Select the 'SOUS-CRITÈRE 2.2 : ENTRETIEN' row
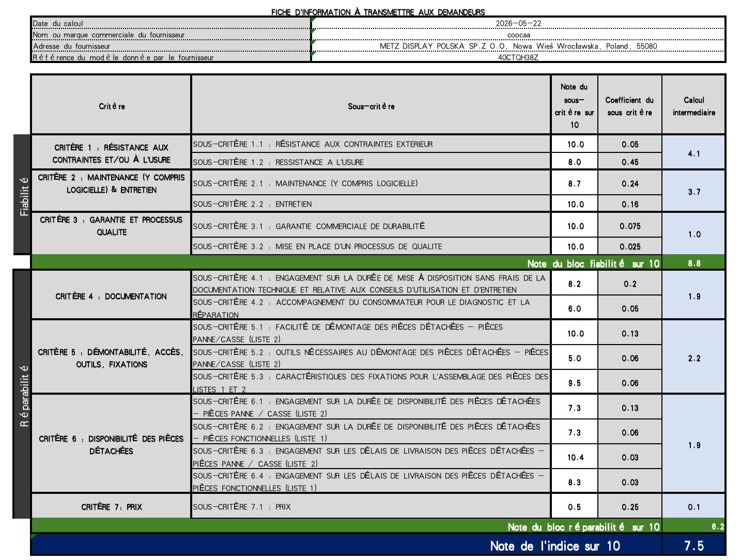Screen dimensions: 741x560 [371, 204]
